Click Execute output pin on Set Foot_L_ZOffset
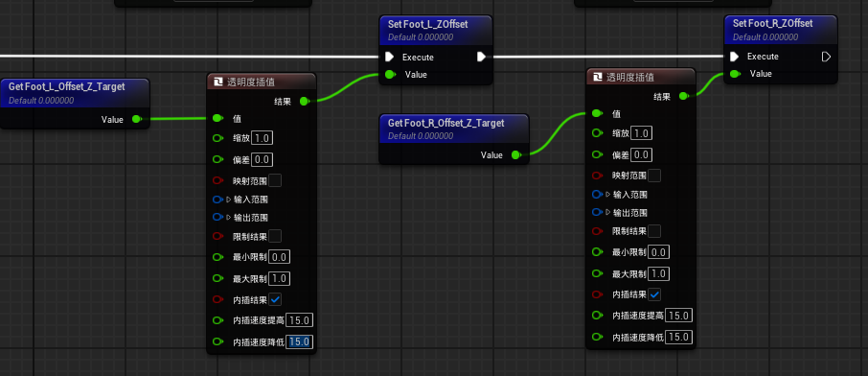Screen dimensions: 868x376 click(481, 57)
